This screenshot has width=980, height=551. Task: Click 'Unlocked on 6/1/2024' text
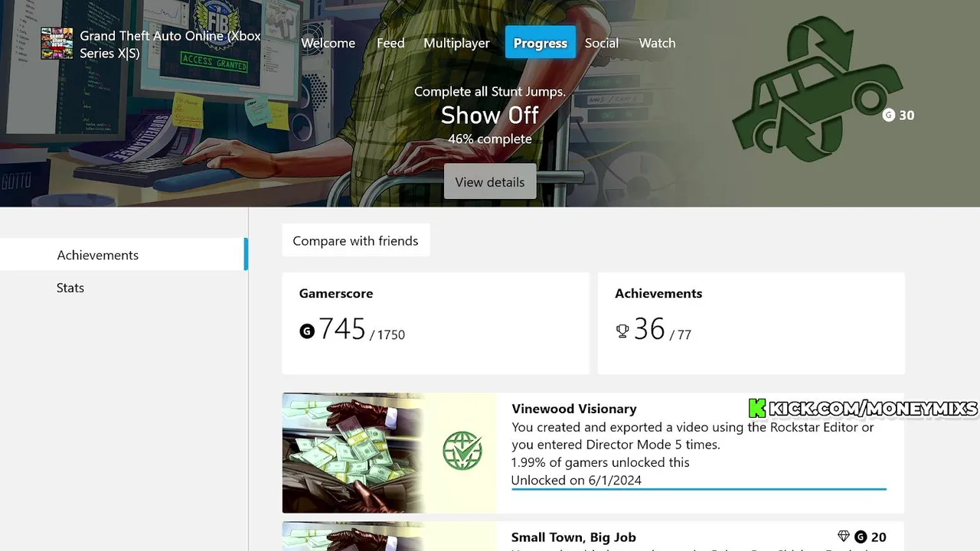pyautogui.click(x=577, y=480)
